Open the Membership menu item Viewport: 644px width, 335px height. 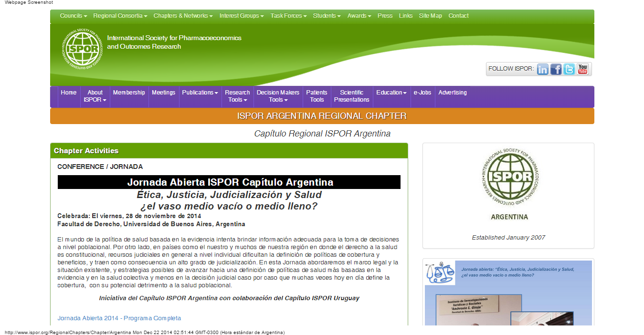click(129, 93)
